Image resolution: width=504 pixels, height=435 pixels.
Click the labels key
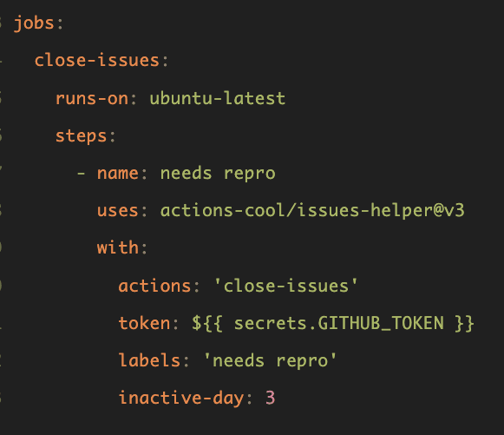[149, 360]
